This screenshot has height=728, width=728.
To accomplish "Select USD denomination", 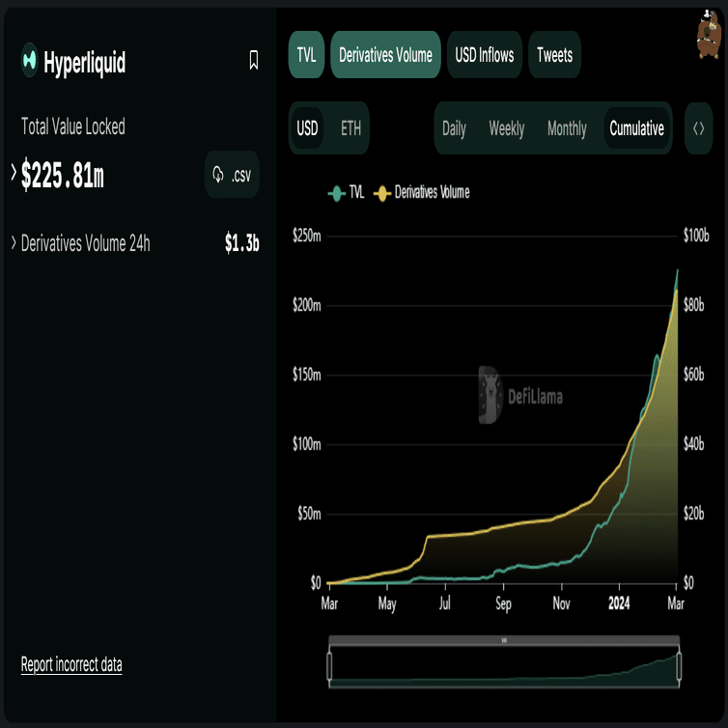I will coord(307,128).
